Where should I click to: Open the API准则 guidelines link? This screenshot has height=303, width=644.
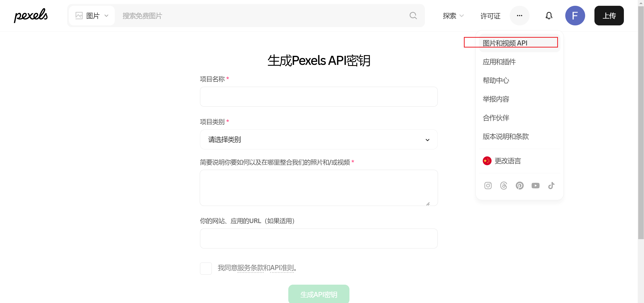tap(282, 268)
